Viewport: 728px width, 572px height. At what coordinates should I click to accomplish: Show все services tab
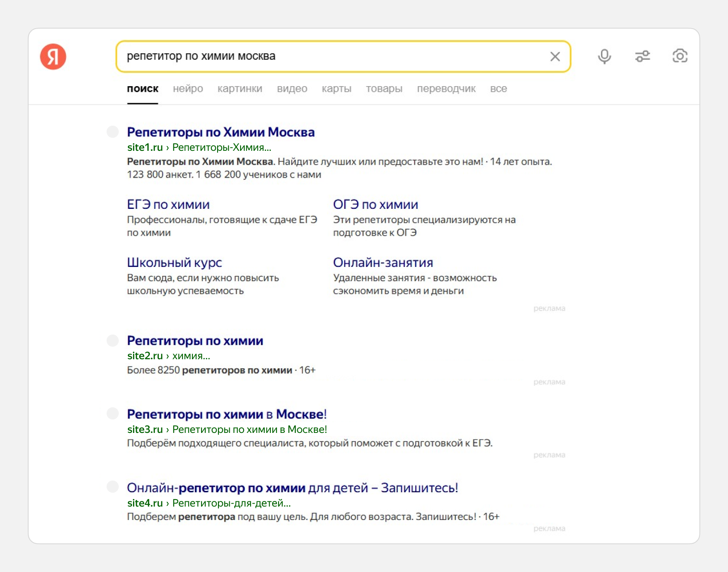click(499, 89)
